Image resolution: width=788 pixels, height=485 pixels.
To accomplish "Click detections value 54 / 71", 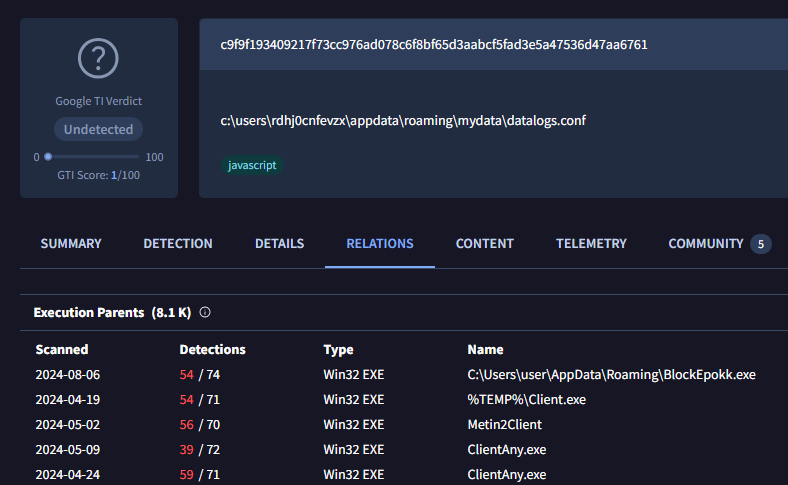I will point(200,400).
